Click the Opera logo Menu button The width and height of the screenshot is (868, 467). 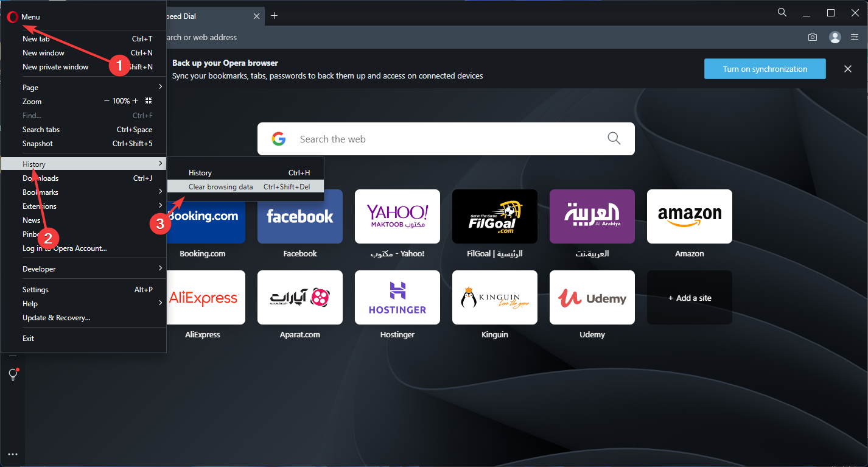tap(23, 17)
